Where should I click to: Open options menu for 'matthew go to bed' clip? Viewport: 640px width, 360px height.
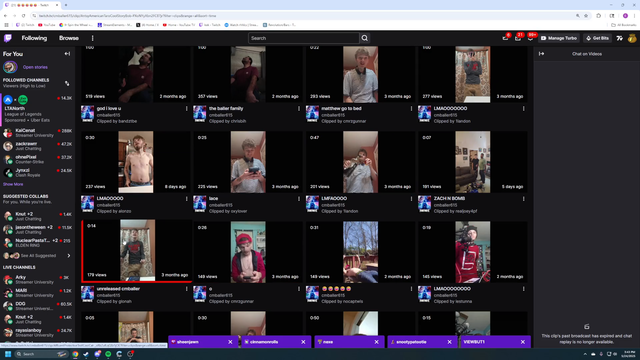[x=411, y=109]
